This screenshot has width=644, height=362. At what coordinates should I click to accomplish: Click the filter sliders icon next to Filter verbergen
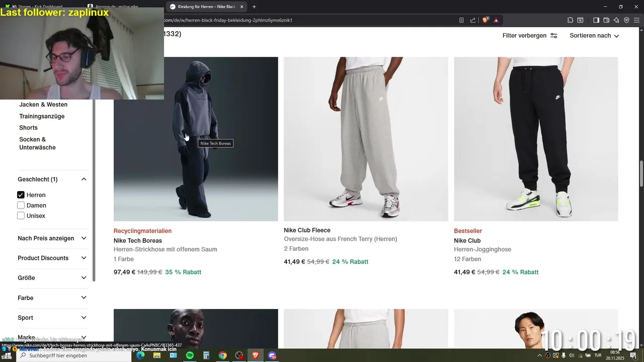(x=554, y=36)
